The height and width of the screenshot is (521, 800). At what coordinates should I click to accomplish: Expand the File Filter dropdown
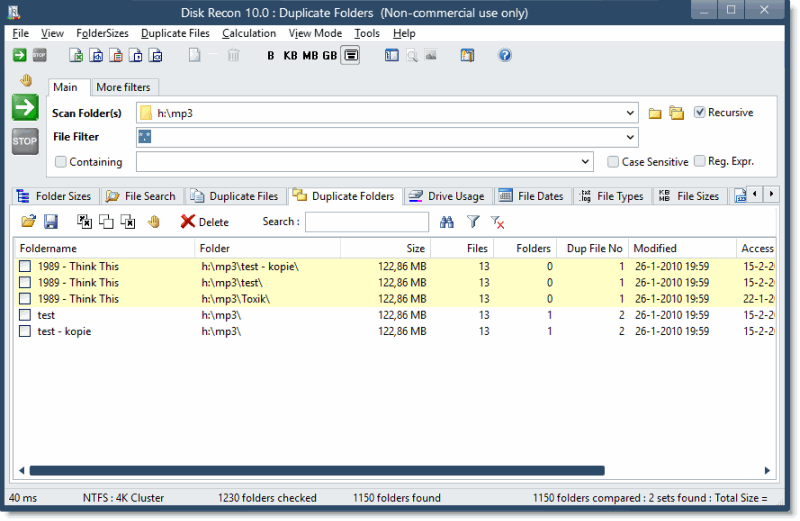click(x=630, y=137)
